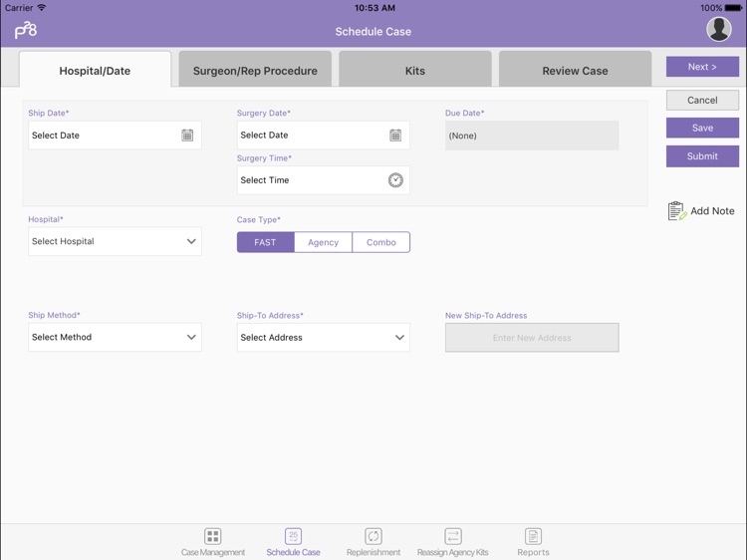
Task: Switch case type to Combo
Action: click(381, 242)
